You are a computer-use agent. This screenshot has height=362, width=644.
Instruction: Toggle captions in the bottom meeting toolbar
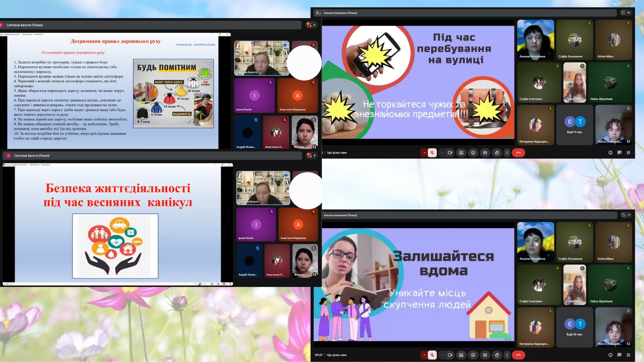(x=485, y=355)
